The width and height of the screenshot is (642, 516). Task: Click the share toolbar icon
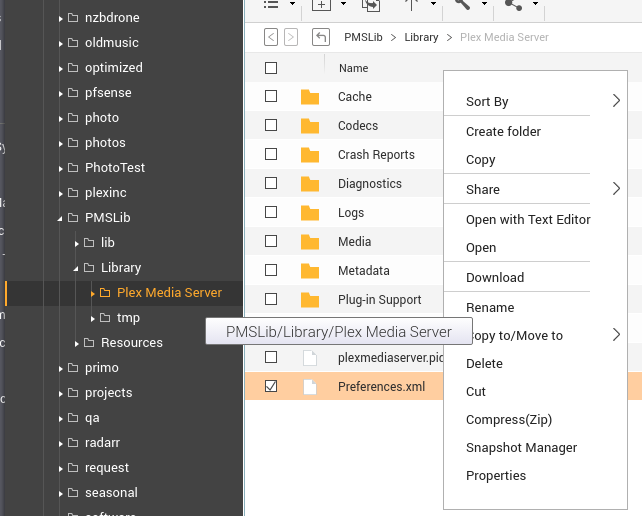click(513, 4)
